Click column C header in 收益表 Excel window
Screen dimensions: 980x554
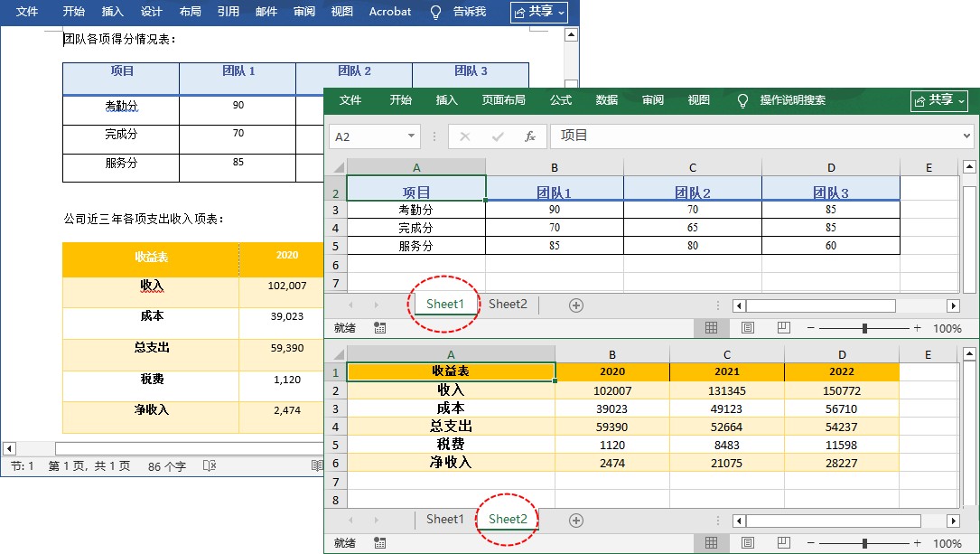point(727,354)
